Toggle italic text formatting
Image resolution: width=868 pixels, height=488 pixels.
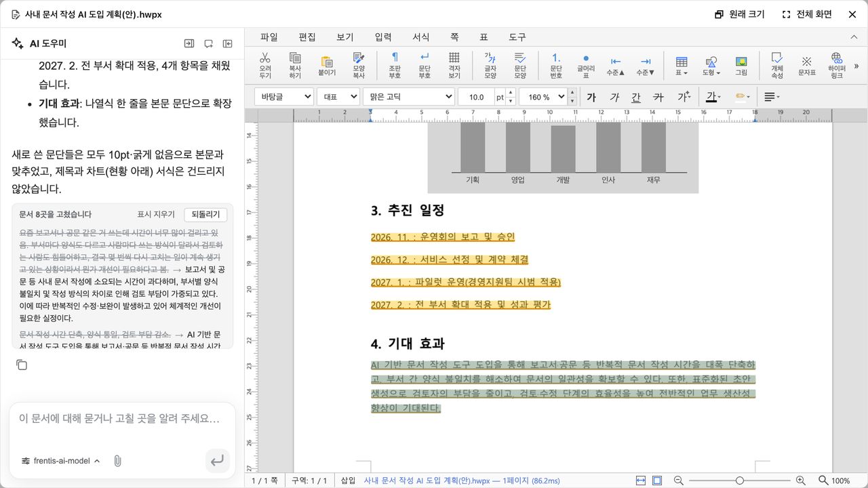[614, 97]
